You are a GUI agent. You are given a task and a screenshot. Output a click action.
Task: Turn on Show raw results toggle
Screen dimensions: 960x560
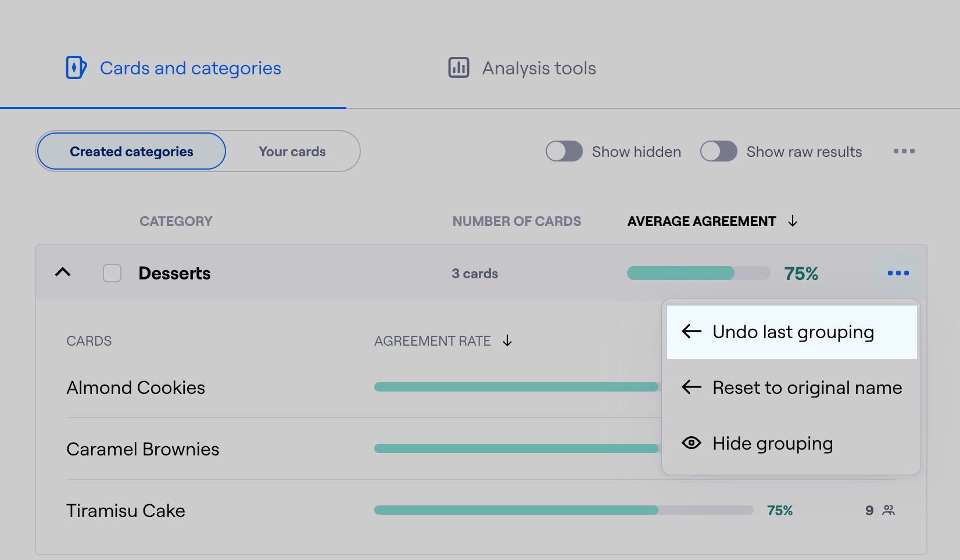click(x=718, y=152)
